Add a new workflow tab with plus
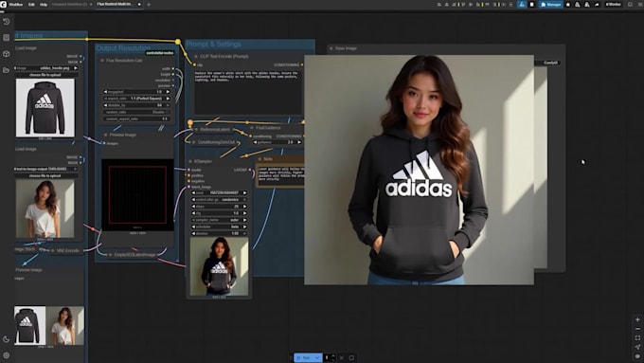Image resolution: width=644 pixels, height=363 pixels. 149,5
